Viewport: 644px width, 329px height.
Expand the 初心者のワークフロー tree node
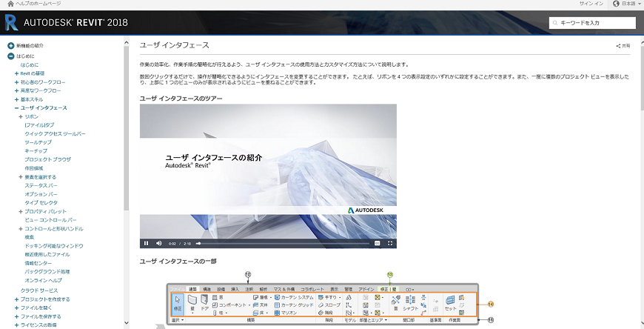(x=16, y=82)
